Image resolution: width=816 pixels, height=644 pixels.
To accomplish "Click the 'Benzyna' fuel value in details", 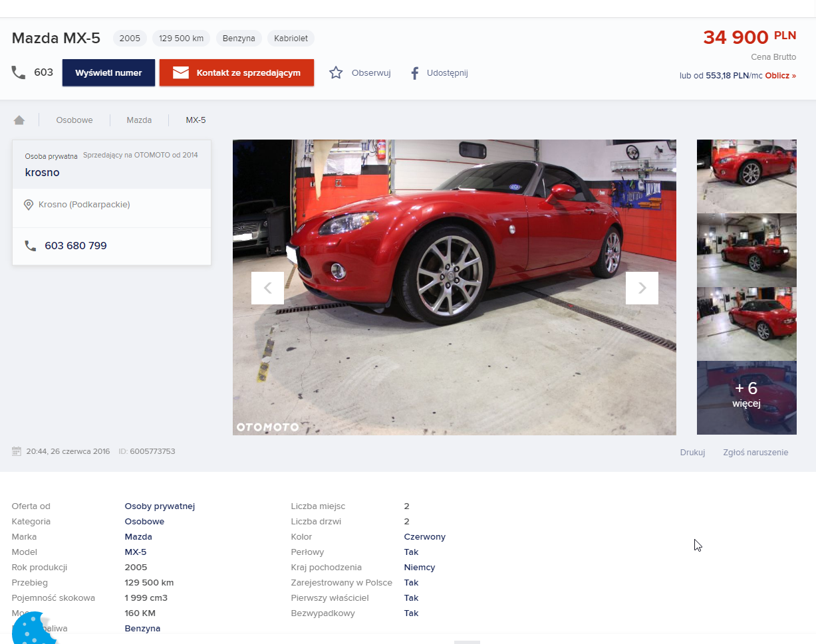I will click(x=142, y=629).
